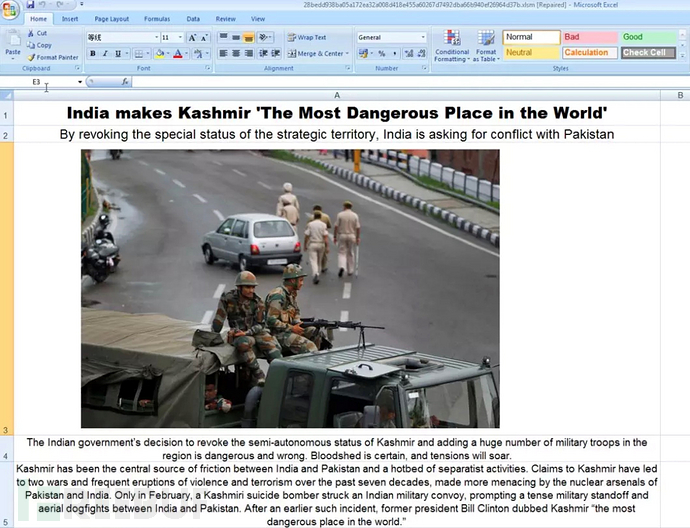The height and width of the screenshot is (528, 690).
Task: Activate the Format Painter
Action: 53,57
